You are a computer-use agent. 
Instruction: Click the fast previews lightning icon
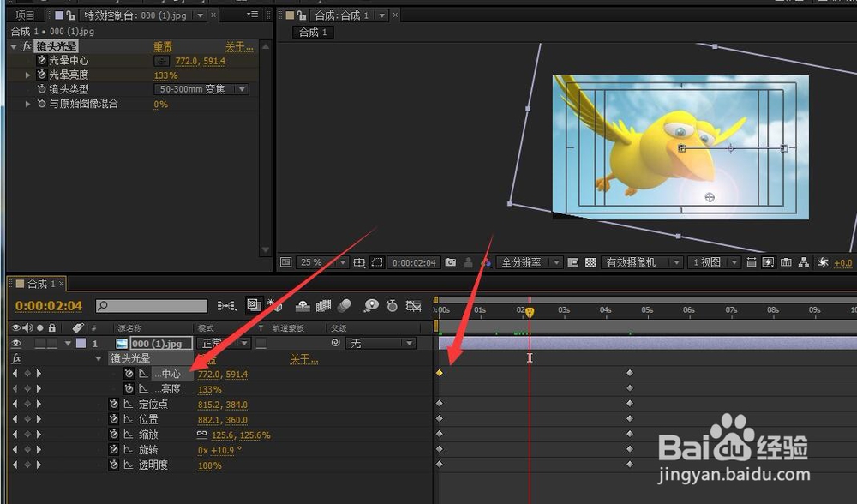click(768, 262)
